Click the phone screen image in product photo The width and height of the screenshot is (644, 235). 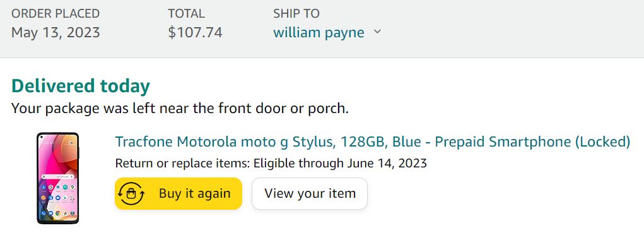(57, 176)
